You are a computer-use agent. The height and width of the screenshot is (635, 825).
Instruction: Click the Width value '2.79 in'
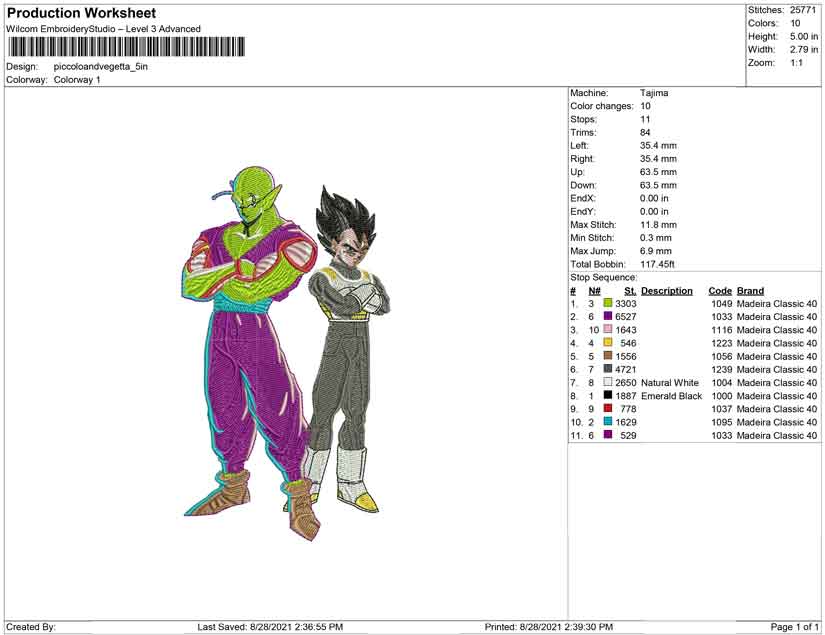tap(804, 49)
